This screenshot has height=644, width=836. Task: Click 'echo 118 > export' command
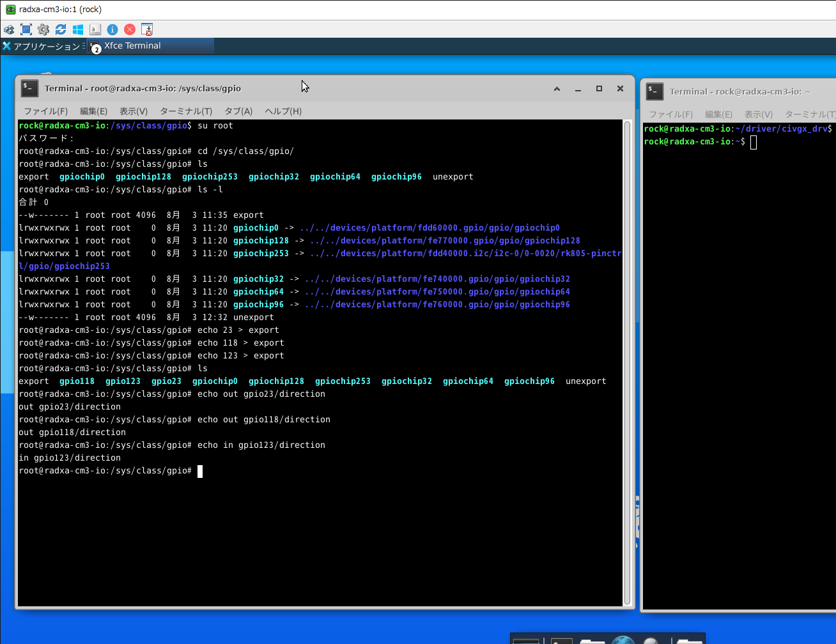[241, 343]
